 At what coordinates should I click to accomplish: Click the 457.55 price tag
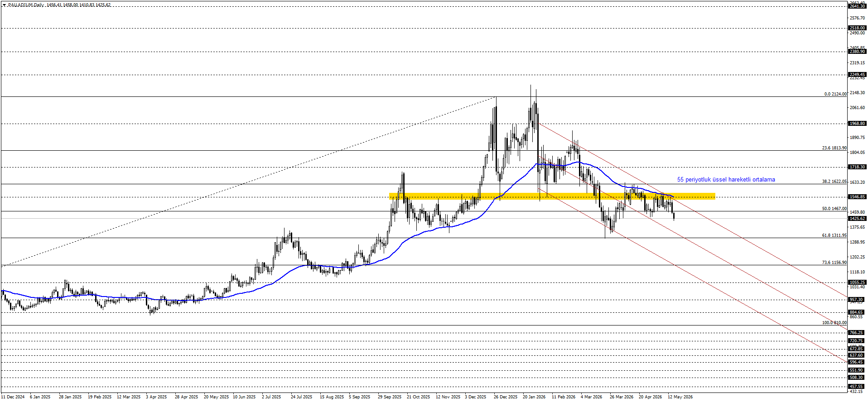[x=857, y=387]
